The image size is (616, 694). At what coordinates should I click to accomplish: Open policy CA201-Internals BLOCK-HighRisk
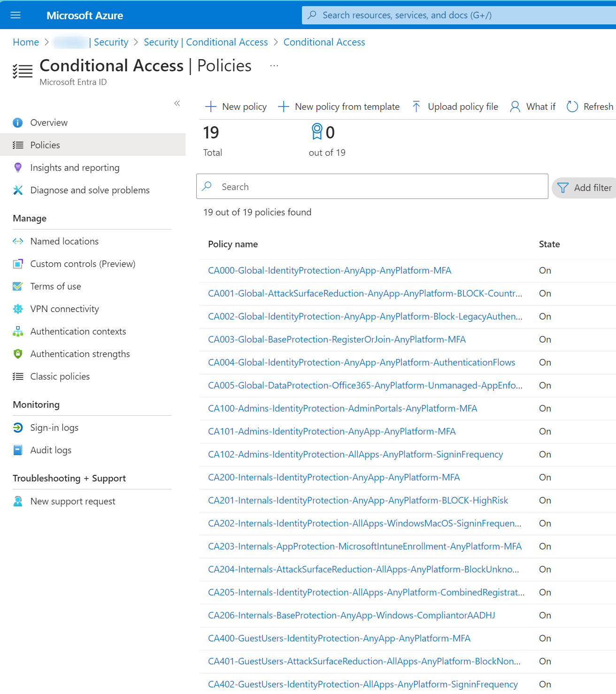point(358,500)
